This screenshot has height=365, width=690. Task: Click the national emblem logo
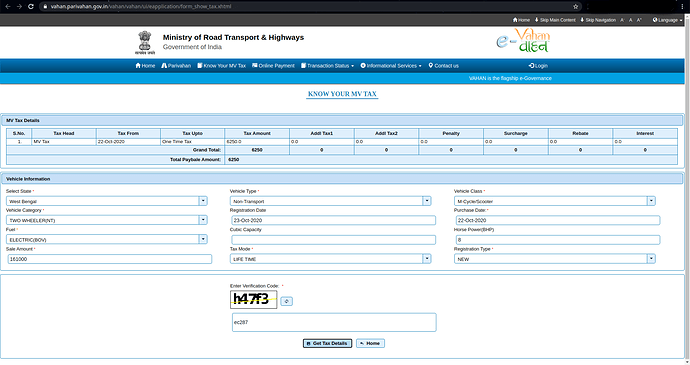[x=145, y=43]
